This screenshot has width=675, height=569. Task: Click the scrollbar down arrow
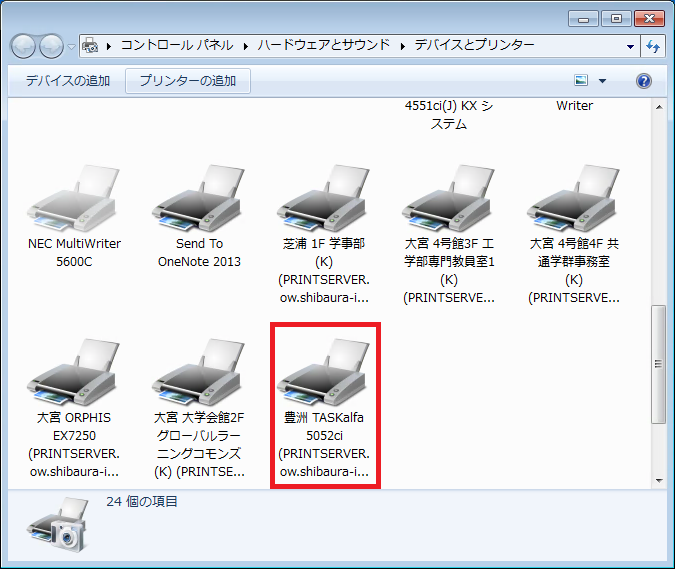point(658,481)
